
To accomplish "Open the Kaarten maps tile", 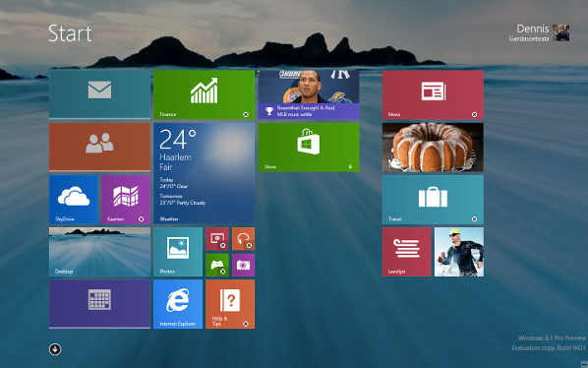I will click(x=126, y=200).
